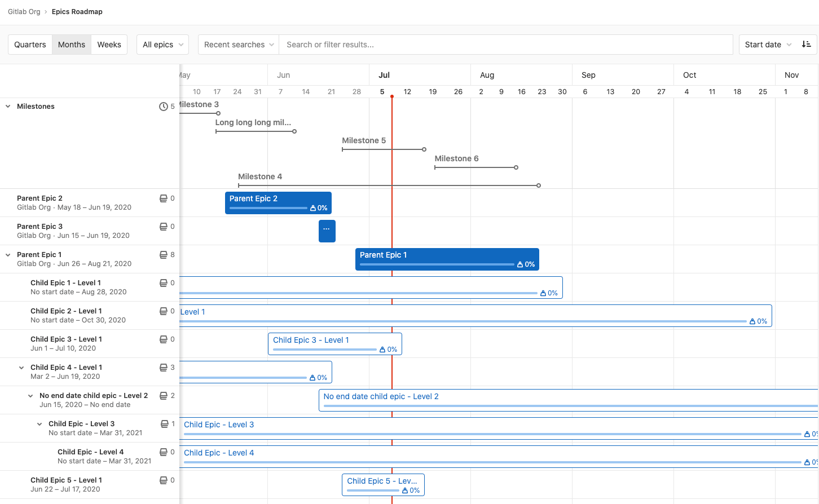The image size is (819, 504).
Task: Click the progress bar inside Parent Epic 1 bar
Action: point(437,264)
